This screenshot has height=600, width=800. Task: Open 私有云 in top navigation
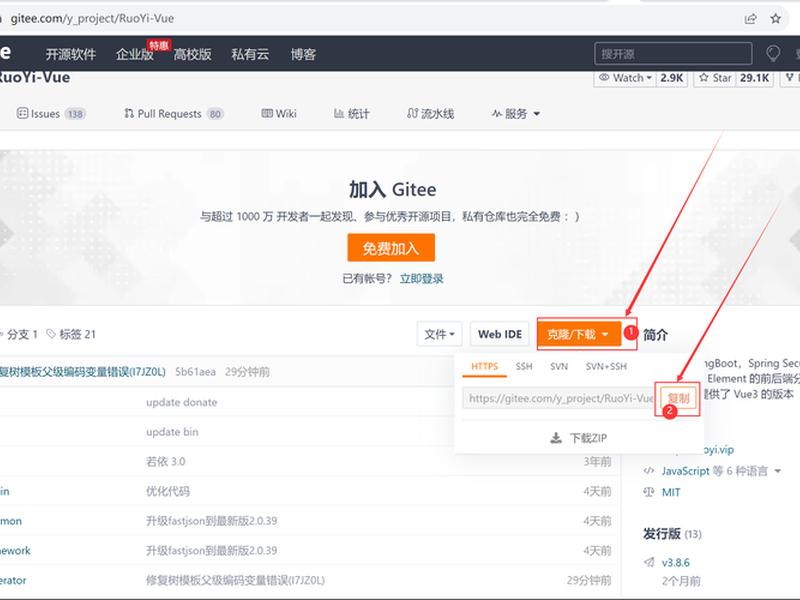tap(250, 54)
